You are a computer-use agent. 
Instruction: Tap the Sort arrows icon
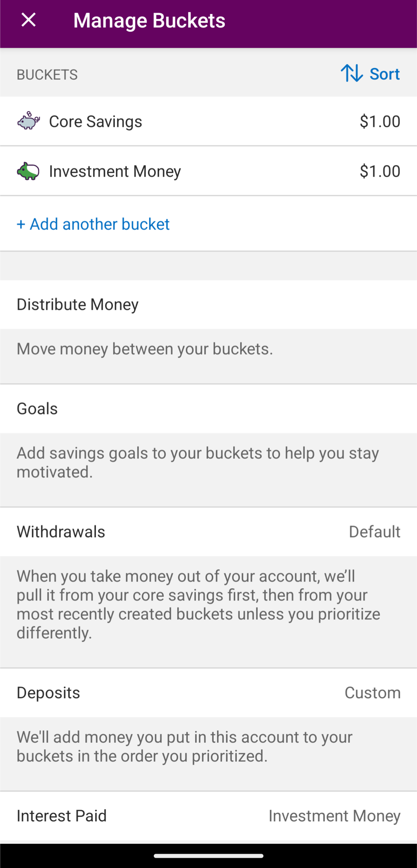tap(352, 73)
